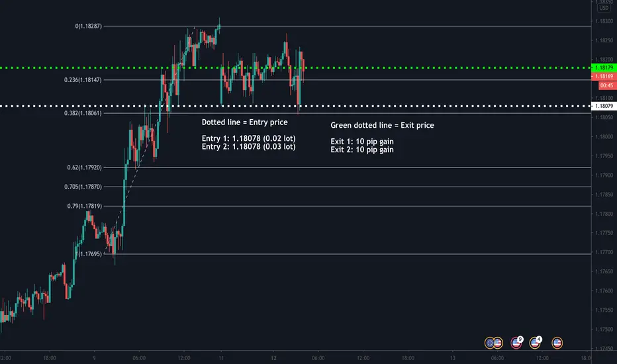Open the US event icon with badge 9
Screen dimensions: 617x364
(x=516, y=343)
